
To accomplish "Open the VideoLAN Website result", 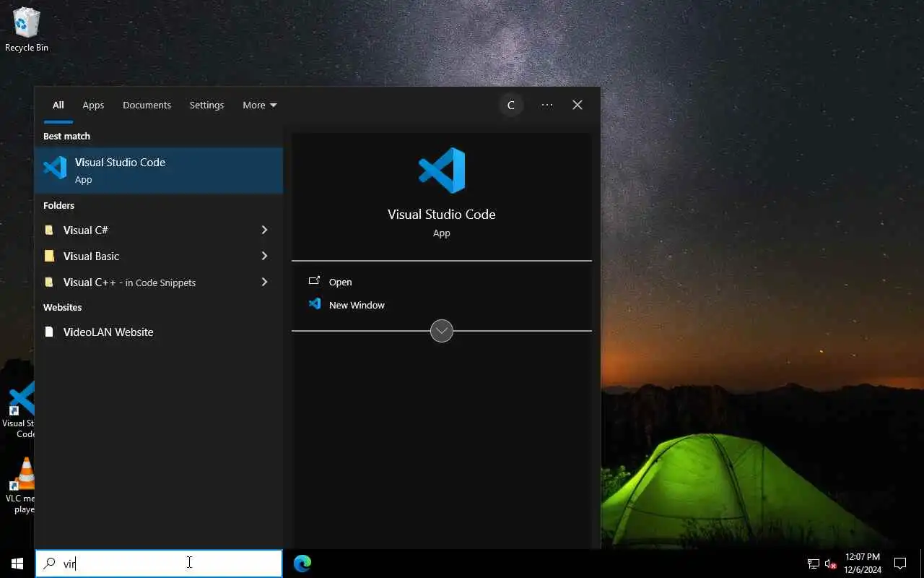I will tap(159, 332).
